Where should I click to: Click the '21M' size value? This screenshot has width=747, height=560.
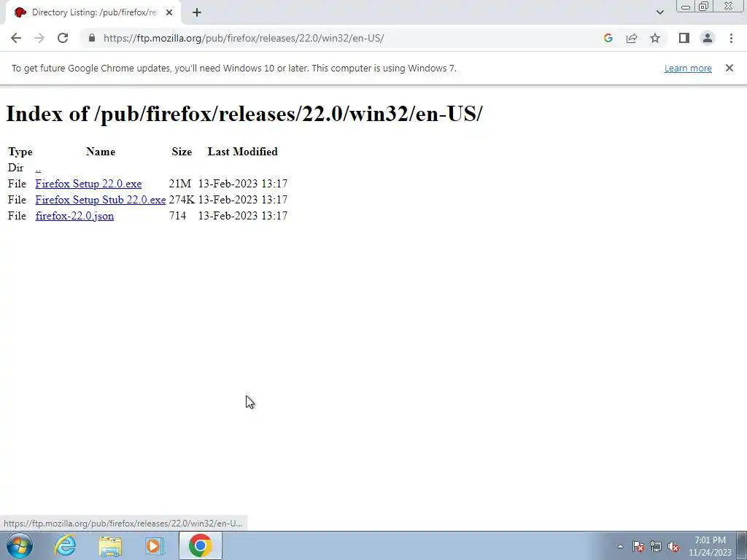[179, 184]
